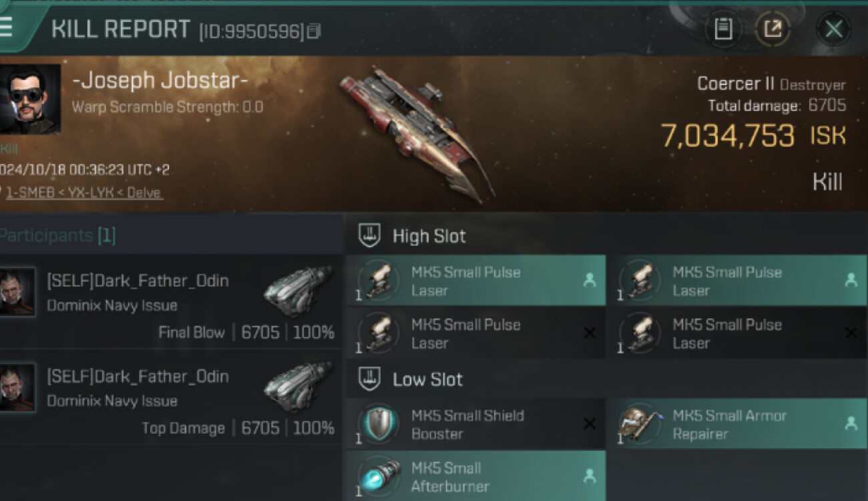Screen dimensions: 868x501
Task: Share kill report via export icon
Action: click(773, 29)
